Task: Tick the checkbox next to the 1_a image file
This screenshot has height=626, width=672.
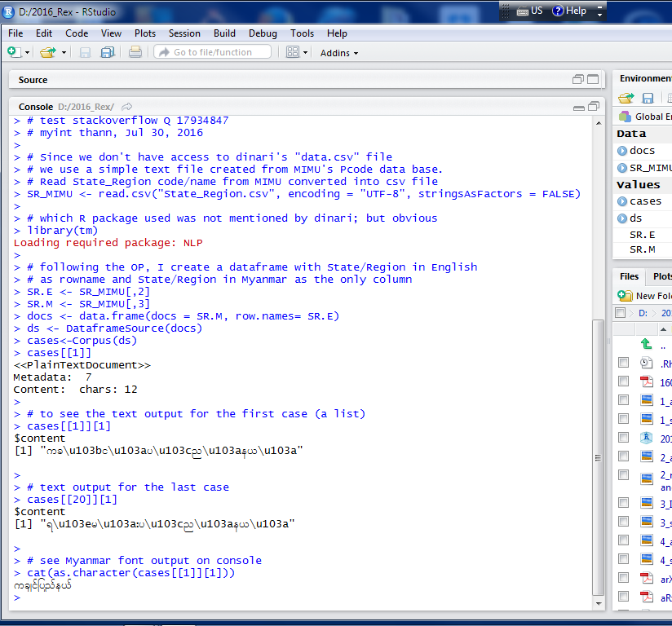Action: pyautogui.click(x=624, y=400)
